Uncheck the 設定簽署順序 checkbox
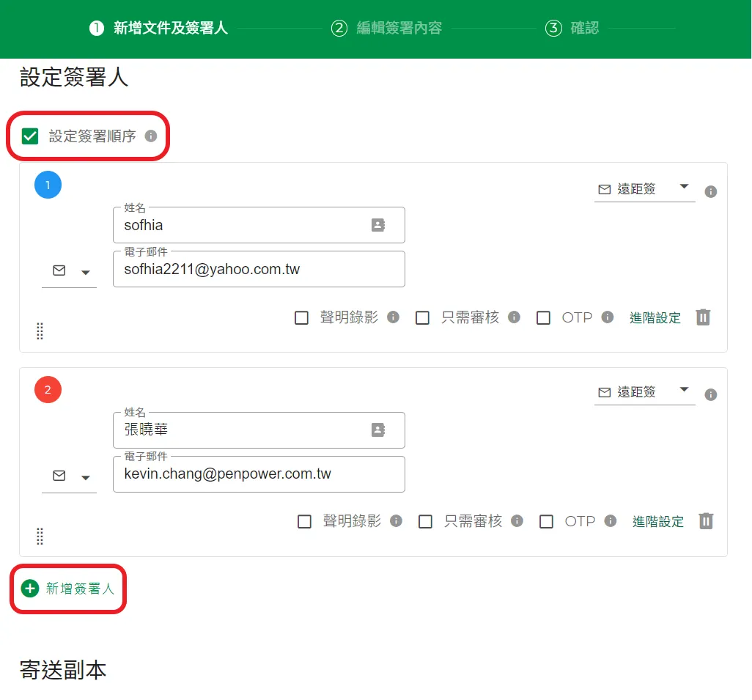The width and height of the screenshot is (752, 700). tap(30, 136)
